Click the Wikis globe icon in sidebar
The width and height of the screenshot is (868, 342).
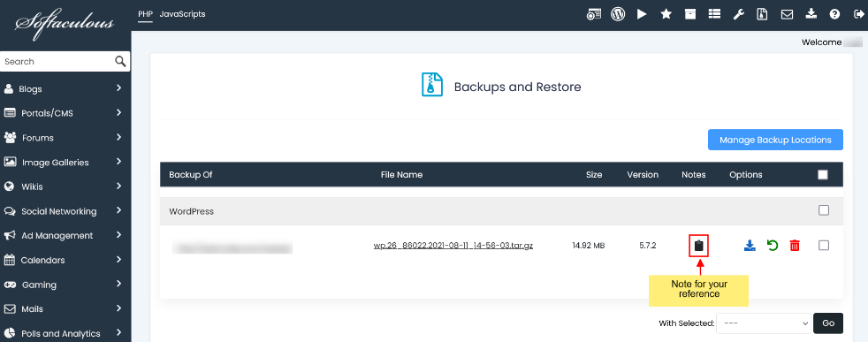pos(9,186)
